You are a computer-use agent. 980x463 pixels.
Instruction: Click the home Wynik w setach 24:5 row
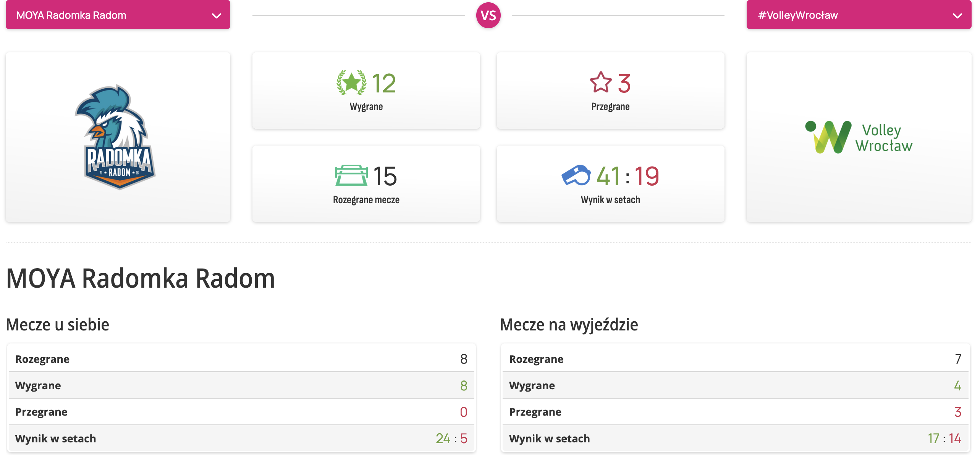(x=241, y=439)
